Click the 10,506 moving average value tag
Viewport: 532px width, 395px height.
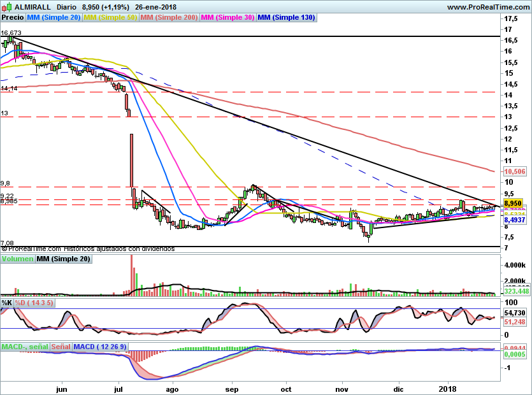pyautogui.click(x=514, y=172)
